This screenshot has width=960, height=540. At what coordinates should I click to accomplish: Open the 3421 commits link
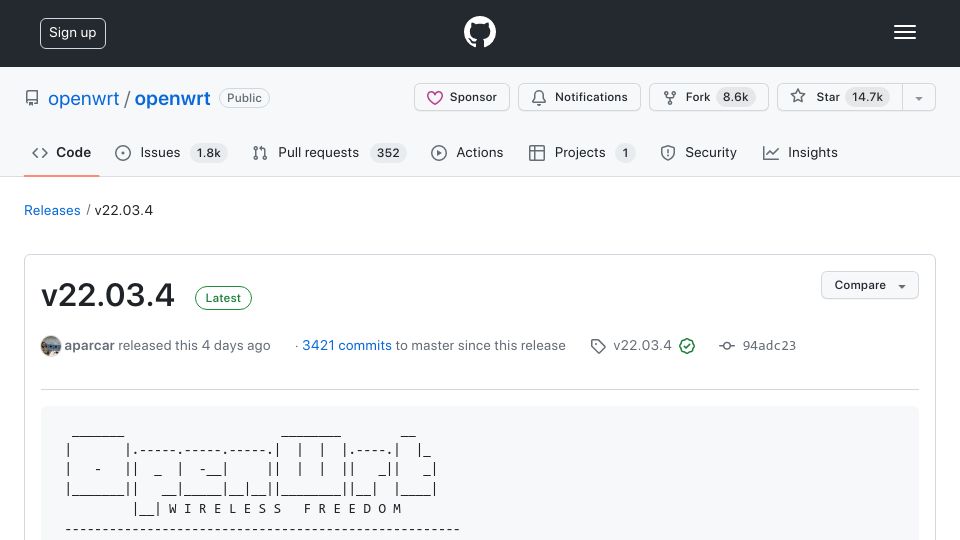[347, 346]
